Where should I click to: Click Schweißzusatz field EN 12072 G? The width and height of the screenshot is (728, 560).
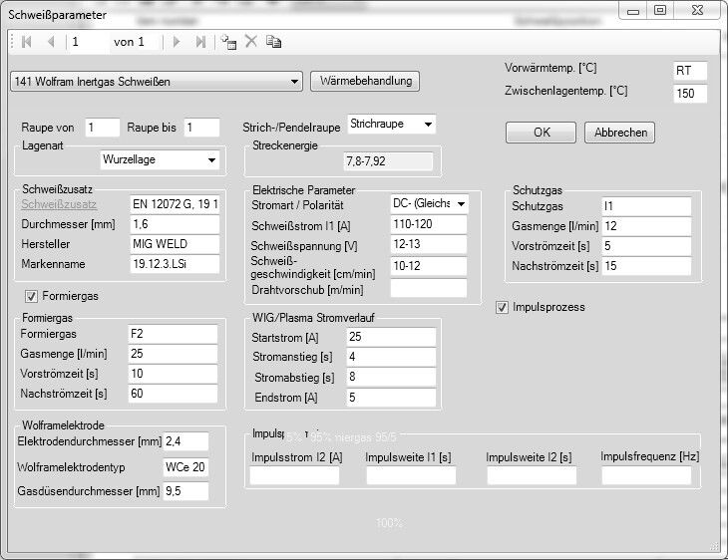click(175, 204)
